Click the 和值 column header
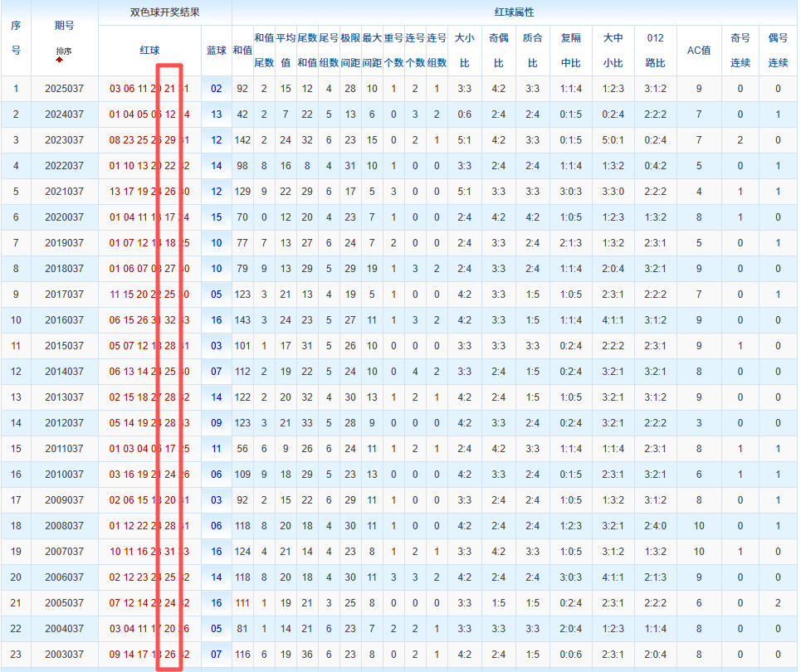Screen dimensions: 801x672 pos(242,51)
